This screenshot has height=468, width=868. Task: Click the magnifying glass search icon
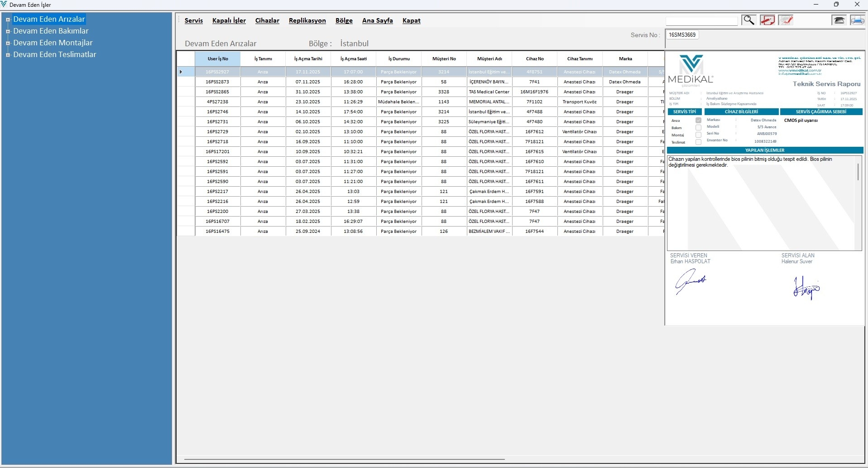(x=748, y=20)
